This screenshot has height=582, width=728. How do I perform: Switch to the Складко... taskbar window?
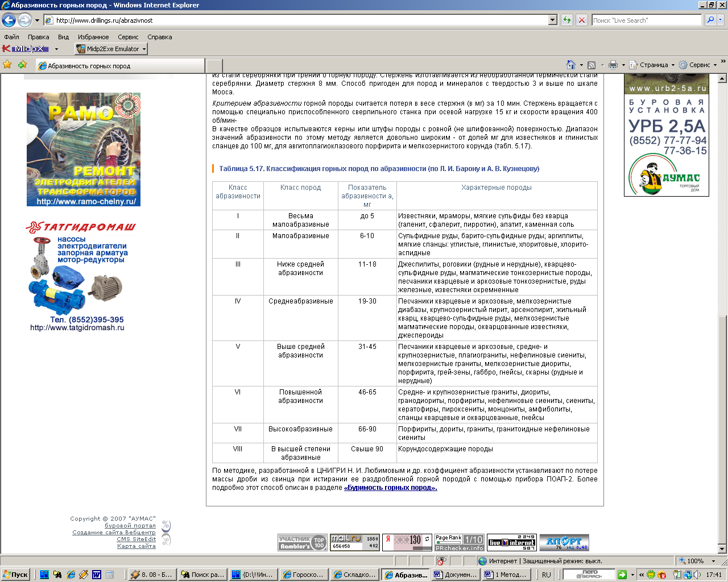[x=355, y=575]
